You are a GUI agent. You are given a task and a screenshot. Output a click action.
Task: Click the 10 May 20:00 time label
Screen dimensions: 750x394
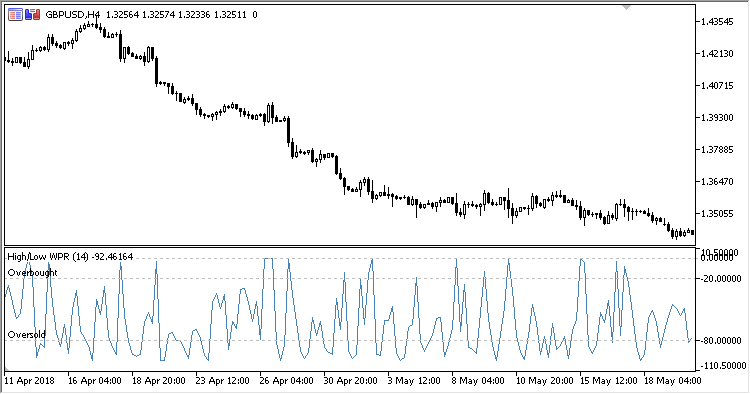544,381
